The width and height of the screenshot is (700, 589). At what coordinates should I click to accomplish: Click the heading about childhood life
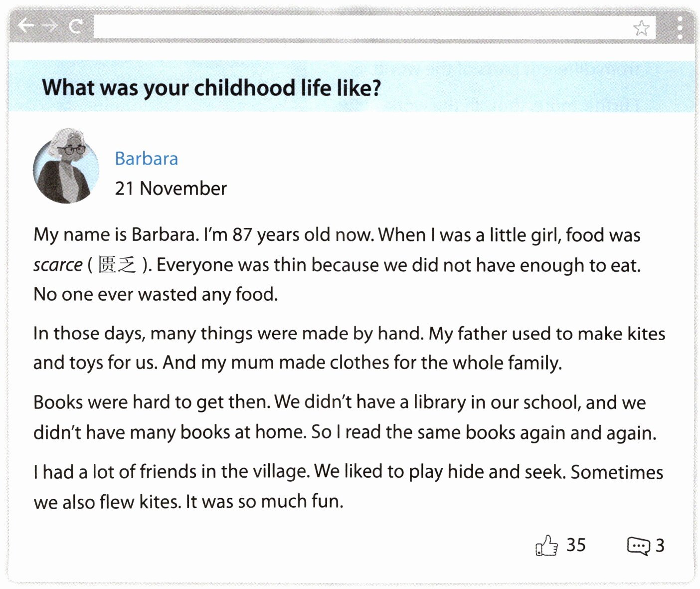click(211, 88)
